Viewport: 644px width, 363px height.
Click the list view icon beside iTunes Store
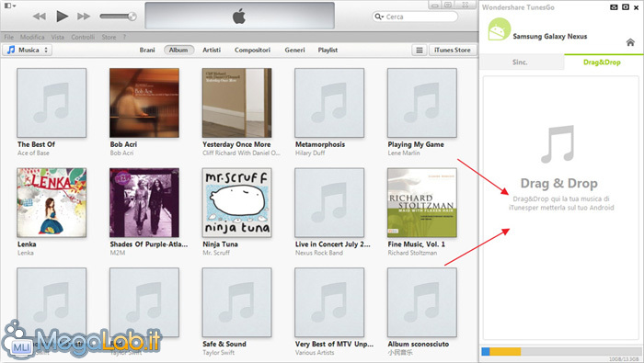coord(420,50)
